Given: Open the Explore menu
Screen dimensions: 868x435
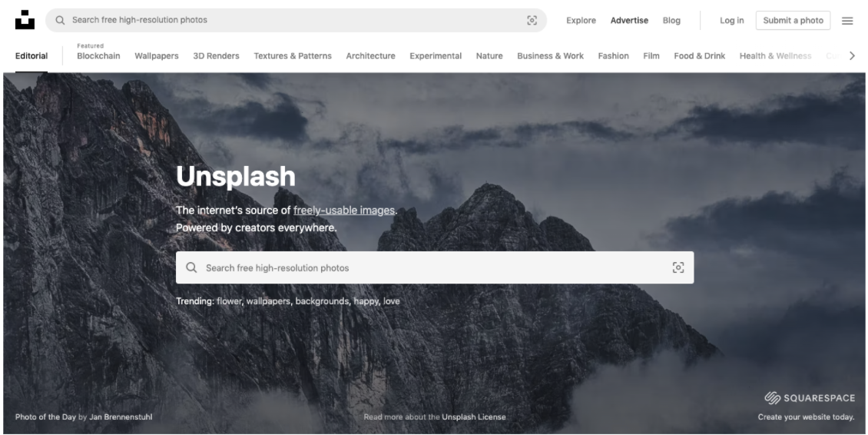Looking at the screenshot, I should coord(581,21).
